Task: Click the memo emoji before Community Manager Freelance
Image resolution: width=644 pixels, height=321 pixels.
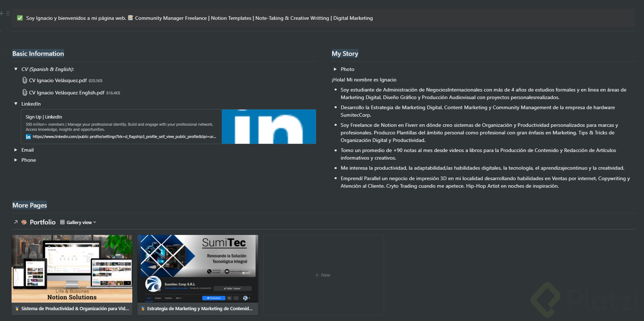Action: click(x=131, y=18)
